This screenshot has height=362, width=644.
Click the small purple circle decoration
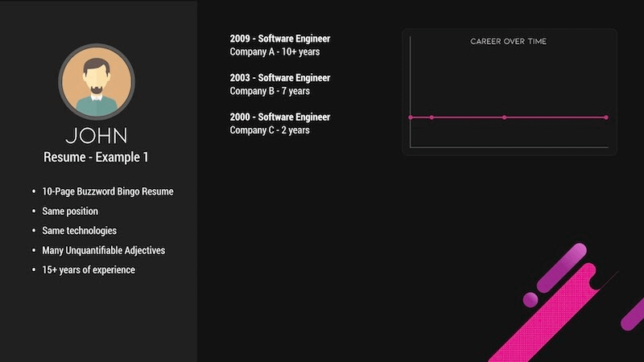pos(530,299)
